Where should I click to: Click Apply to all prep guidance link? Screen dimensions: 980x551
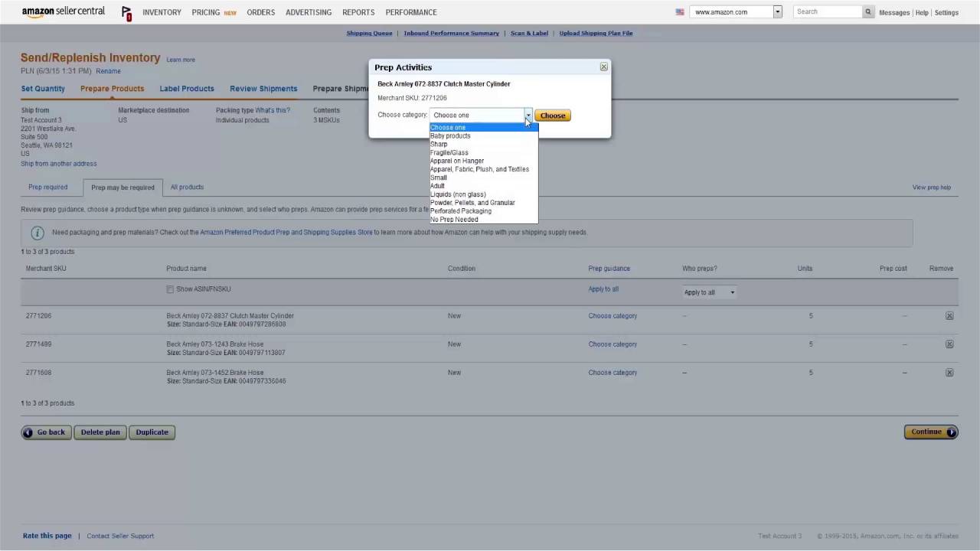coord(603,289)
